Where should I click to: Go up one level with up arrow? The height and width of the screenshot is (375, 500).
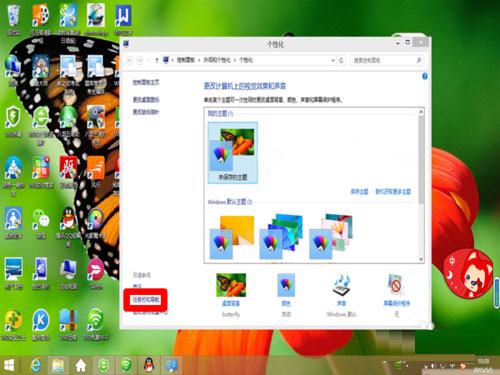pos(157,60)
